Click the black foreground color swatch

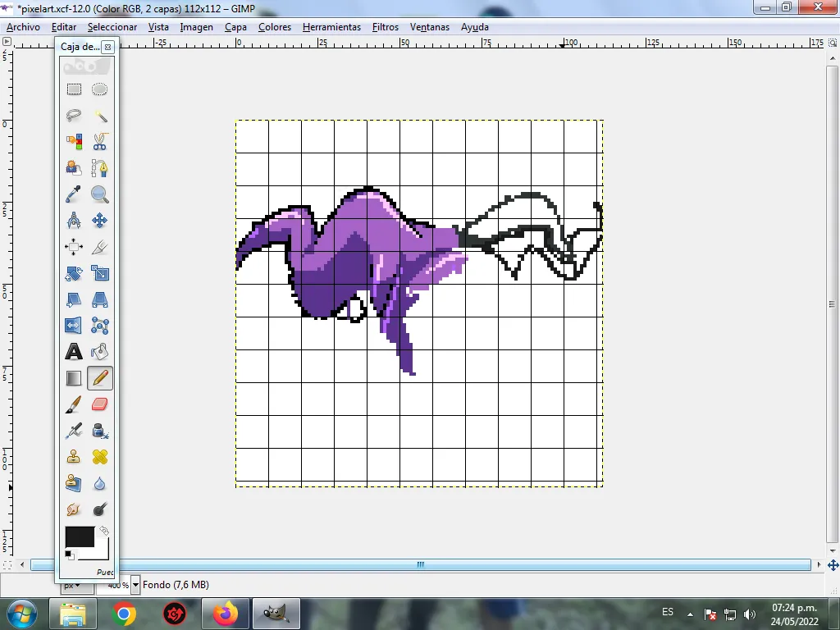80,536
